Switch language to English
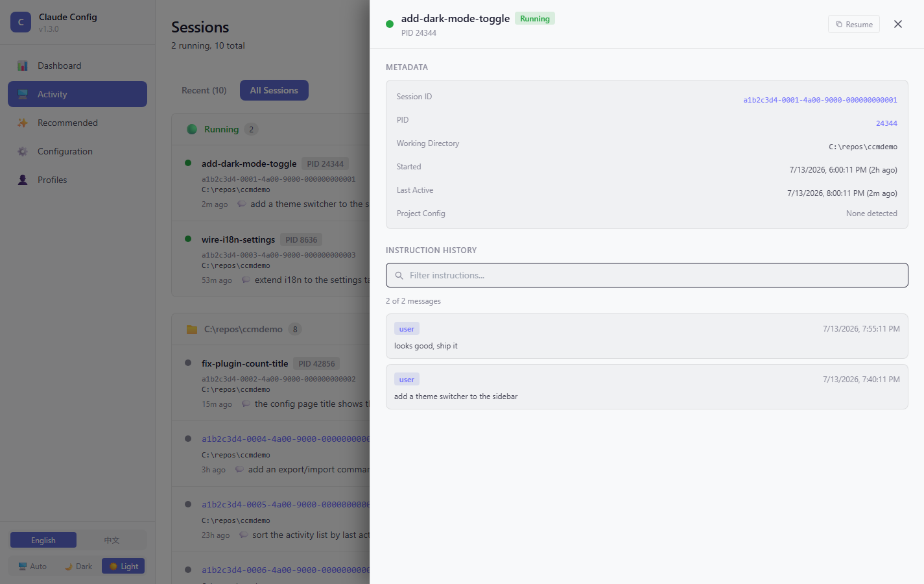The width and height of the screenshot is (924, 584). click(x=43, y=540)
